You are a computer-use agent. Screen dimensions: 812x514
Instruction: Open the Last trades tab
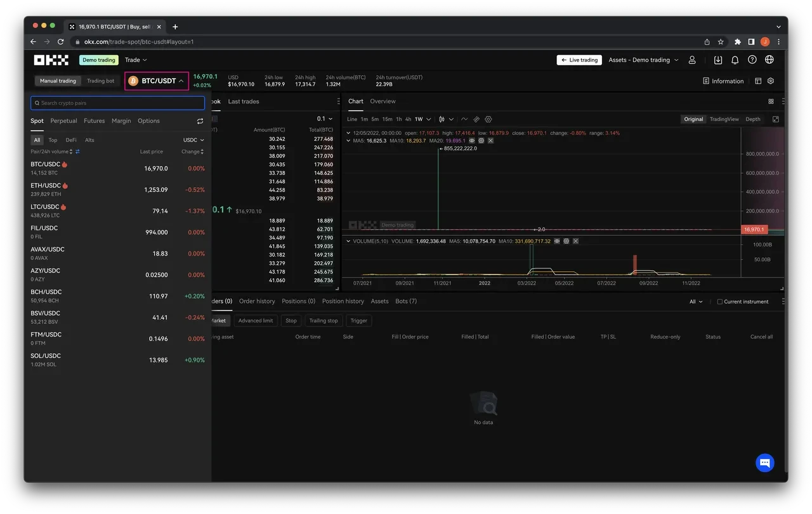coord(244,101)
